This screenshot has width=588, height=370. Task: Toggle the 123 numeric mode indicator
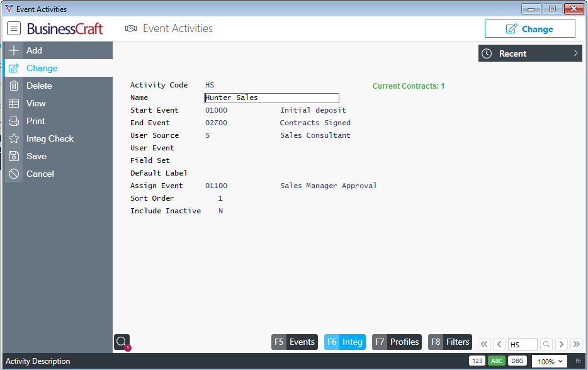(x=477, y=361)
